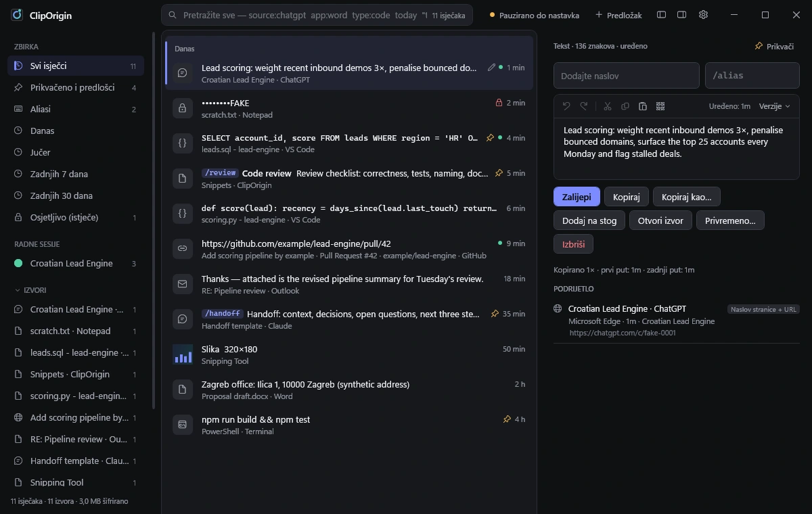
Task: Click the undo icon in the editor toolbar
Action: (566, 106)
